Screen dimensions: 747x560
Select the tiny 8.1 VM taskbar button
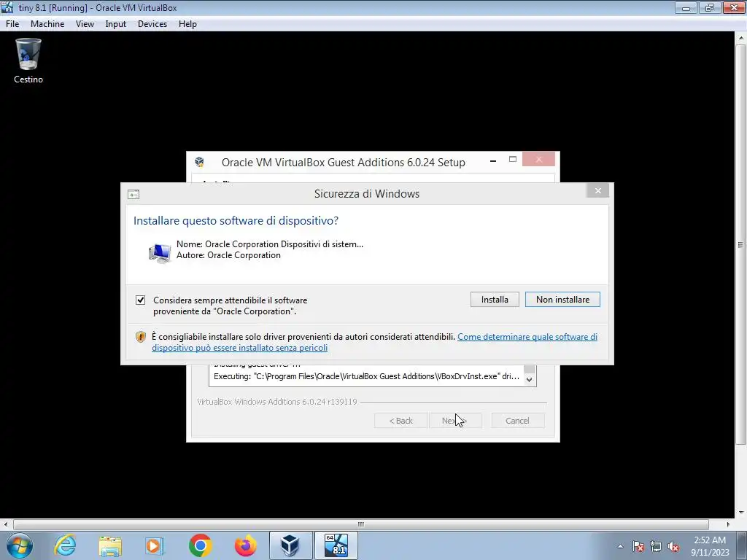point(336,545)
